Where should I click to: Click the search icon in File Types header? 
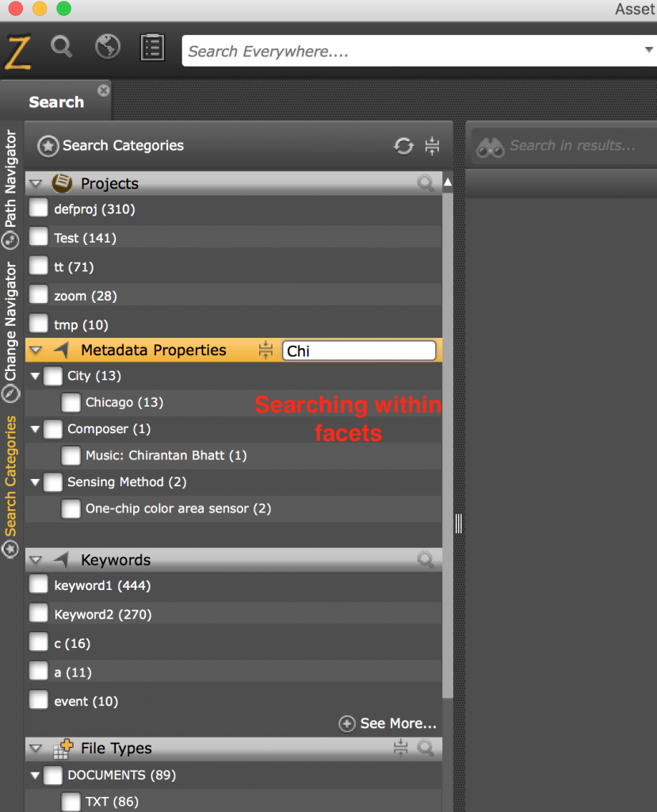[x=426, y=748]
